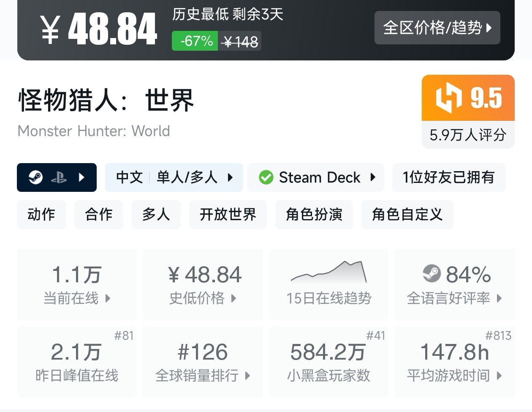Click the 历史最低 剩余3天 label
Screen dimensions: 532x412
[228, 14]
